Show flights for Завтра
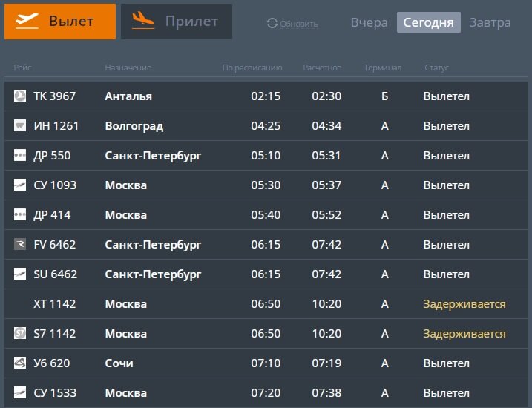This screenshot has height=408, width=532. tap(490, 22)
